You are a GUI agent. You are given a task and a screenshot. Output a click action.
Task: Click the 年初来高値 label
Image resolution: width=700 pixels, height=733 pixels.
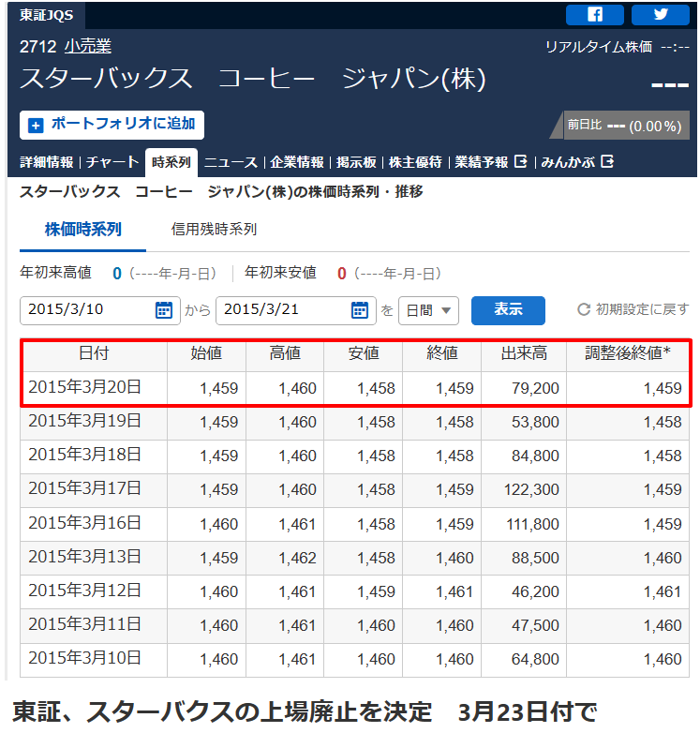(x=55, y=273)
